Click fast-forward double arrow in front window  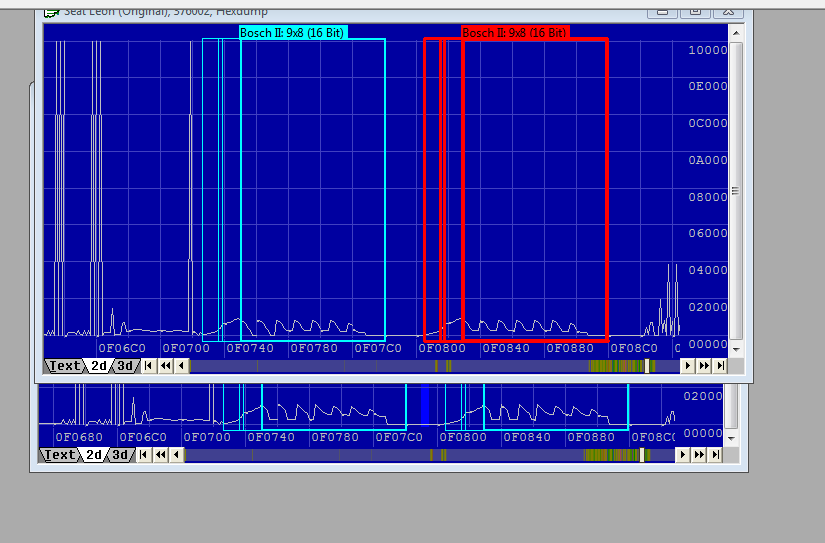703,366
